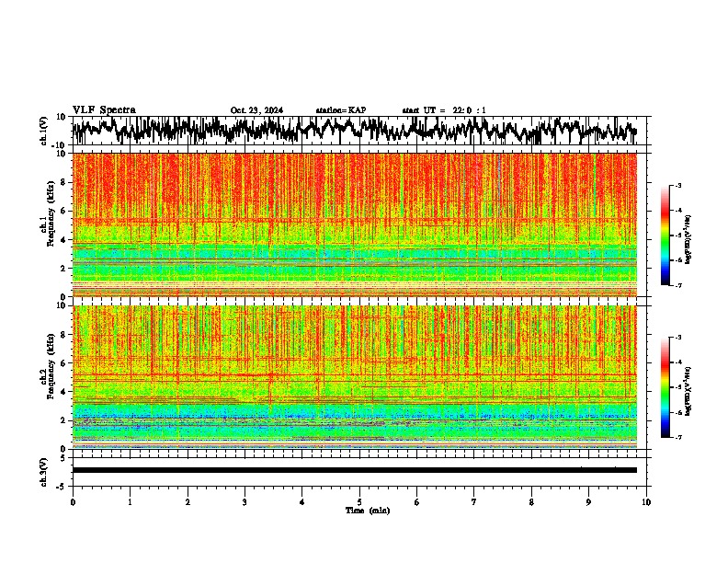Click the ch.1 color bar log PSD unit label
Image resolution: width=728 pixels, height=563 pixels.
coord(688,240)
